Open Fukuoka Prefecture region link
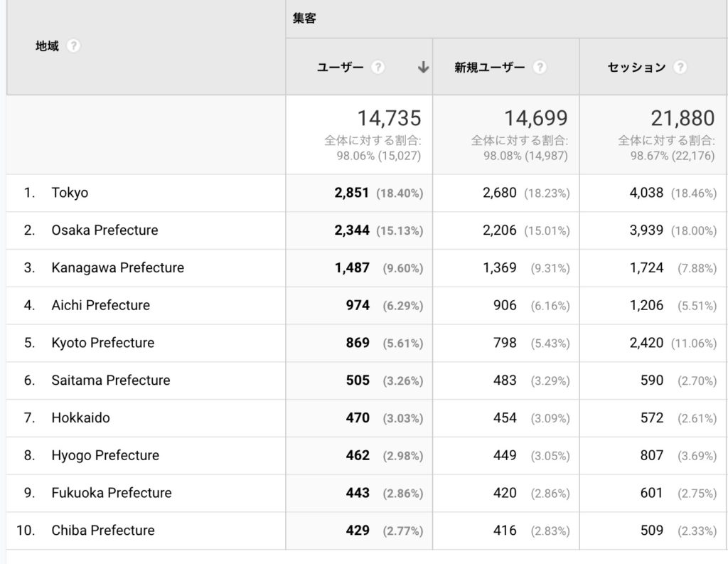 pos(112,493)
